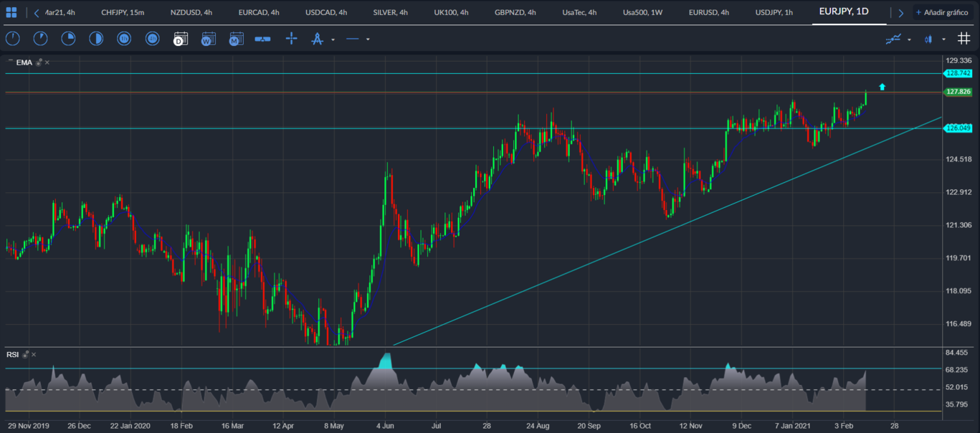Click the 24 Aug date label

537,425
